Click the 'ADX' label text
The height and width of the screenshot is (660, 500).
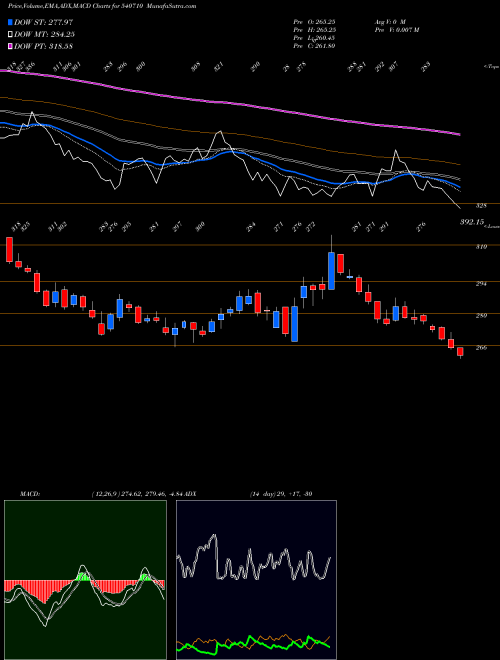tap(191, 494)
